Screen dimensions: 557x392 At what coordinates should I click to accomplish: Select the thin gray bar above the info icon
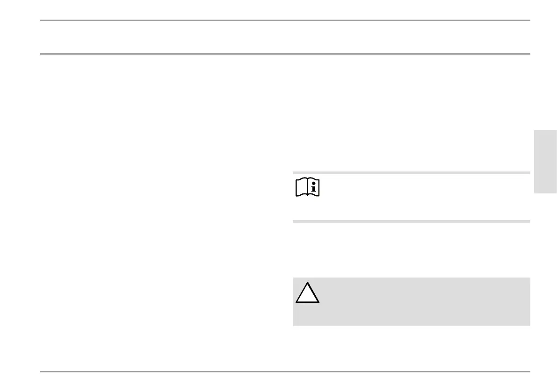(412, 173)
